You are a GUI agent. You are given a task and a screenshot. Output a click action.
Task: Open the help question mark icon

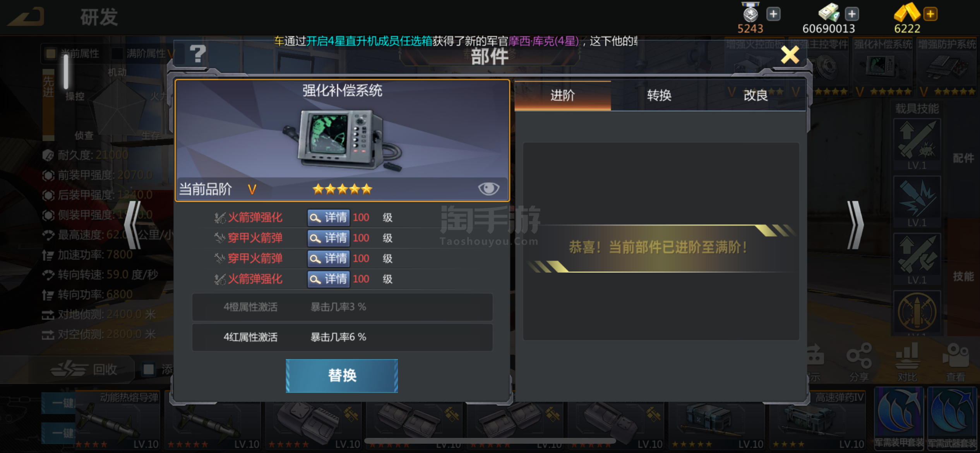click(x=198, y=54)
